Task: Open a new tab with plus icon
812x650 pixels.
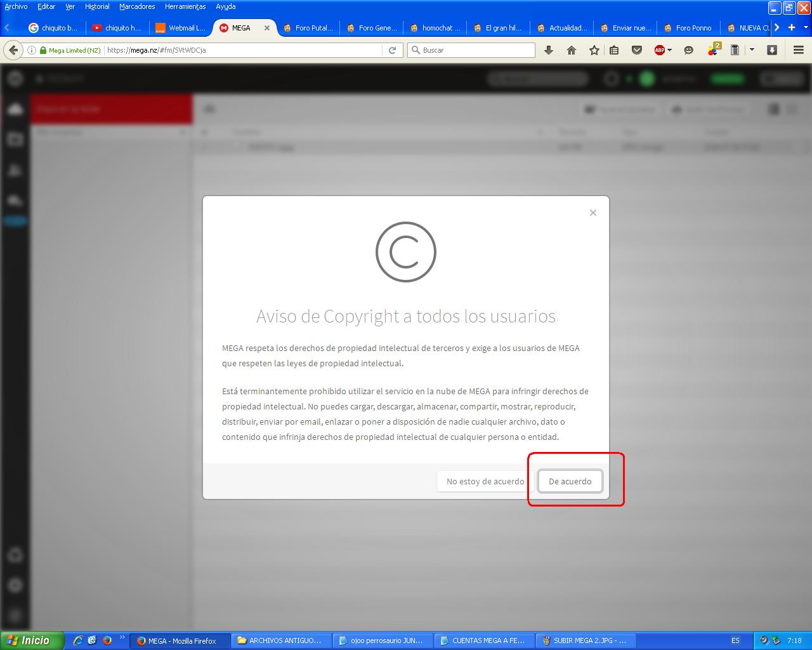Action: tap(792, 27)
